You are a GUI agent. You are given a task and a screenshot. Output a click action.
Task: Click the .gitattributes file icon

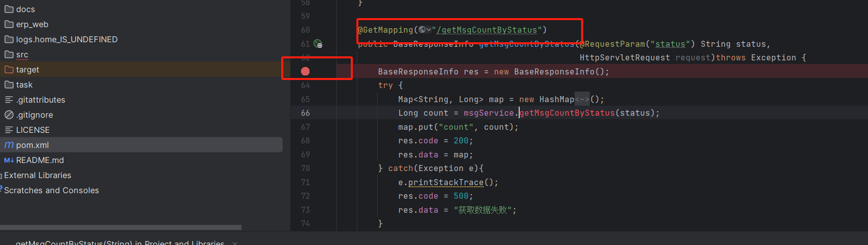(9, 100)
